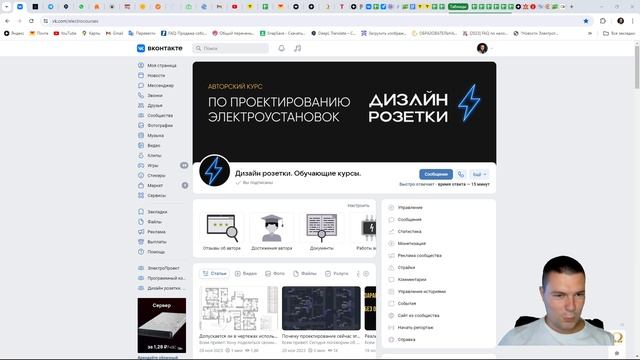
Task: Click Начать репортаж menu item
Action: point(416,327)
